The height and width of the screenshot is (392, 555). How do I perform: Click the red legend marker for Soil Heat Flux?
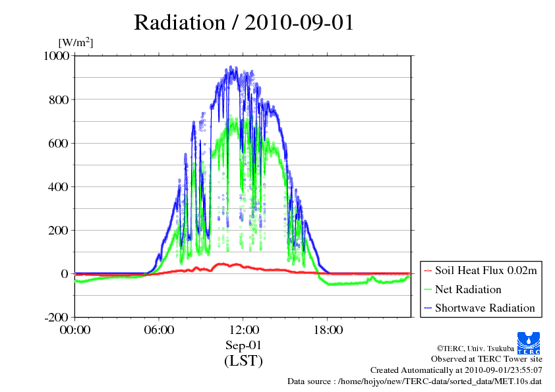click(428, 271)
